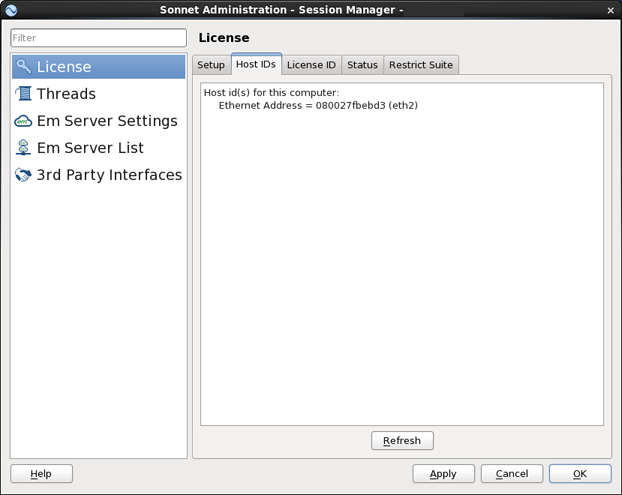Click the 'Host id(s) for this computer' text

click(271, 93)
